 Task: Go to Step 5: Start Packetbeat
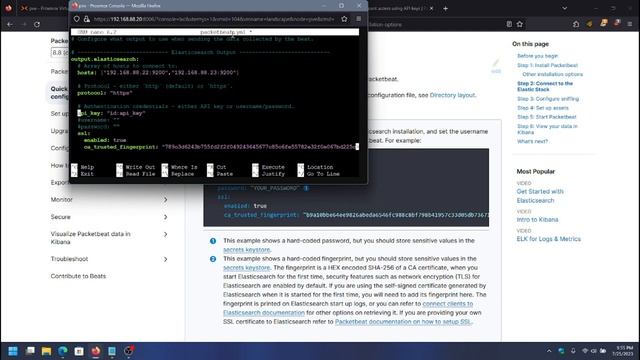click(x=547, y=117)
